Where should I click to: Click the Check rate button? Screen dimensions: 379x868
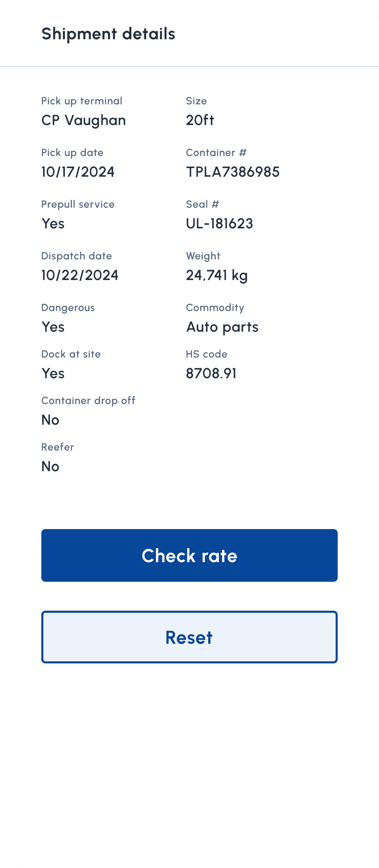pos(189,555)
